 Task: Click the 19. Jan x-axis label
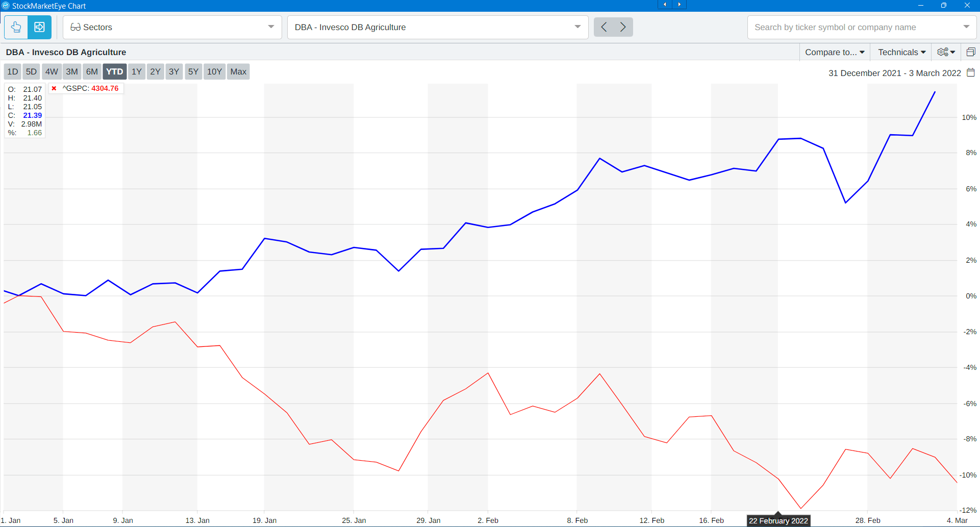(264, 520)
